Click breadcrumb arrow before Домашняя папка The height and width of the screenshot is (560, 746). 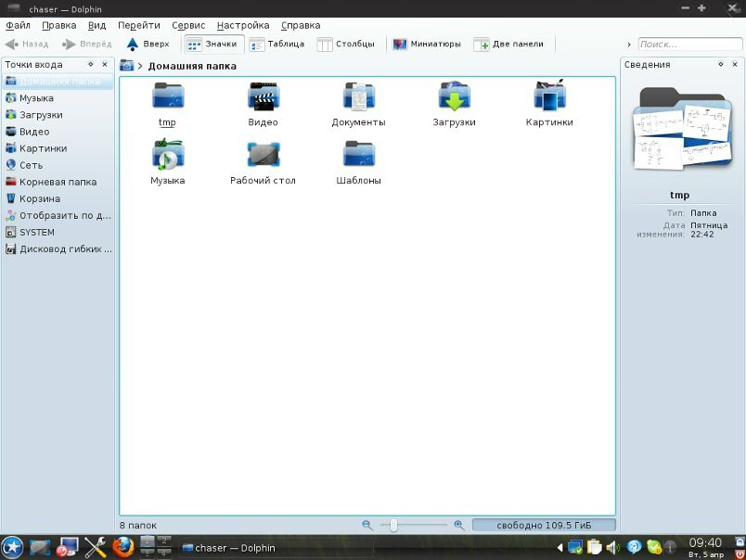pos(140,66)
